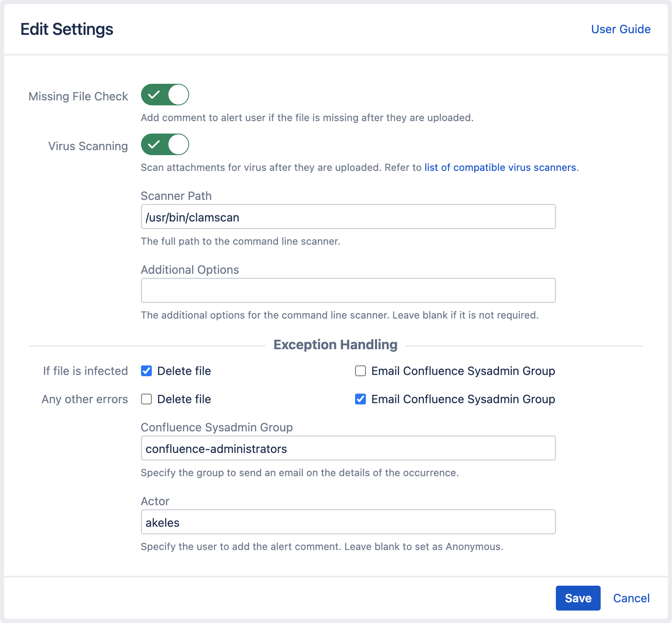Viewport: 672px width, 623px height.
Task: Check Delete file for any other errors
Action: tap(146, 399)
